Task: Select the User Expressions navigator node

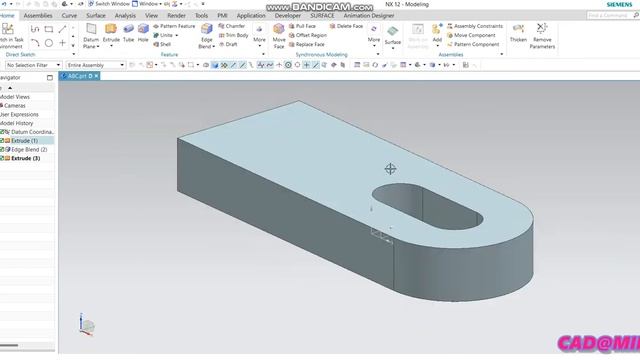Action: [19, 114]
